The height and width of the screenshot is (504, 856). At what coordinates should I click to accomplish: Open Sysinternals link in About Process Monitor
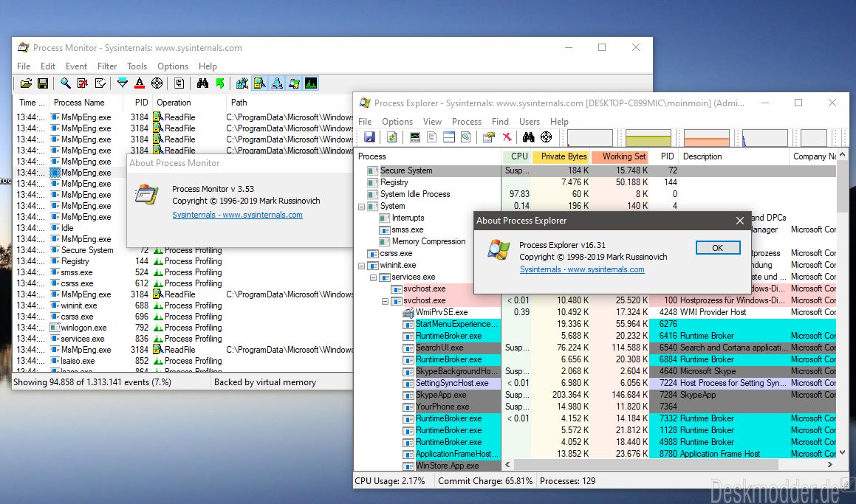point(238,215)
